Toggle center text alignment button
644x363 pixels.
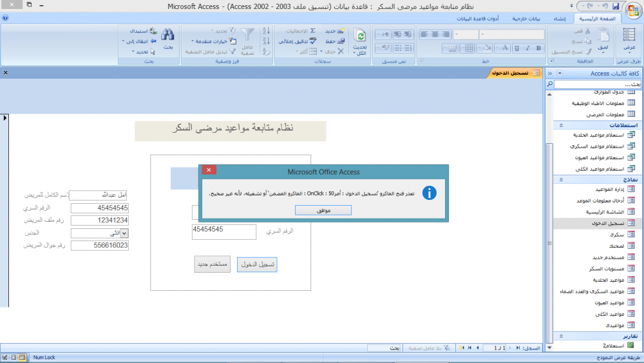pos(435,35)
